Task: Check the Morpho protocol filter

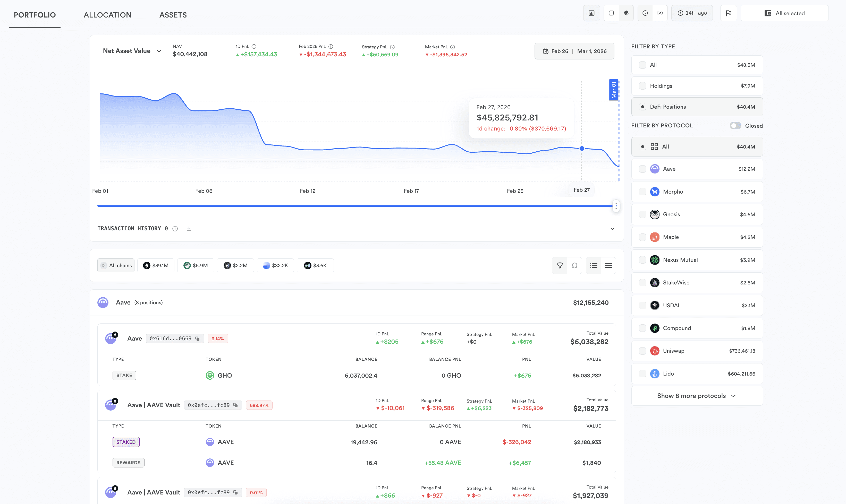Action: pyautogui.click(x=642, y=192)
